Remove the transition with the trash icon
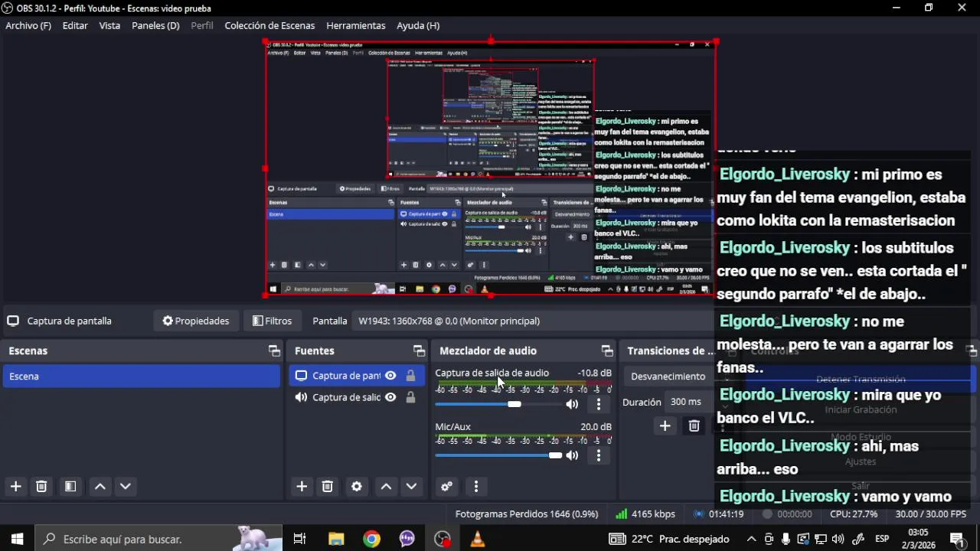 [694, 426]
